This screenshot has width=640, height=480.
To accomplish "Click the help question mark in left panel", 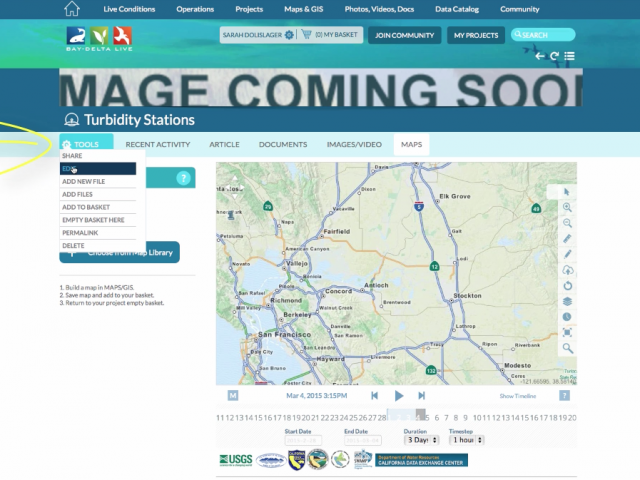I will pos(183,178).
